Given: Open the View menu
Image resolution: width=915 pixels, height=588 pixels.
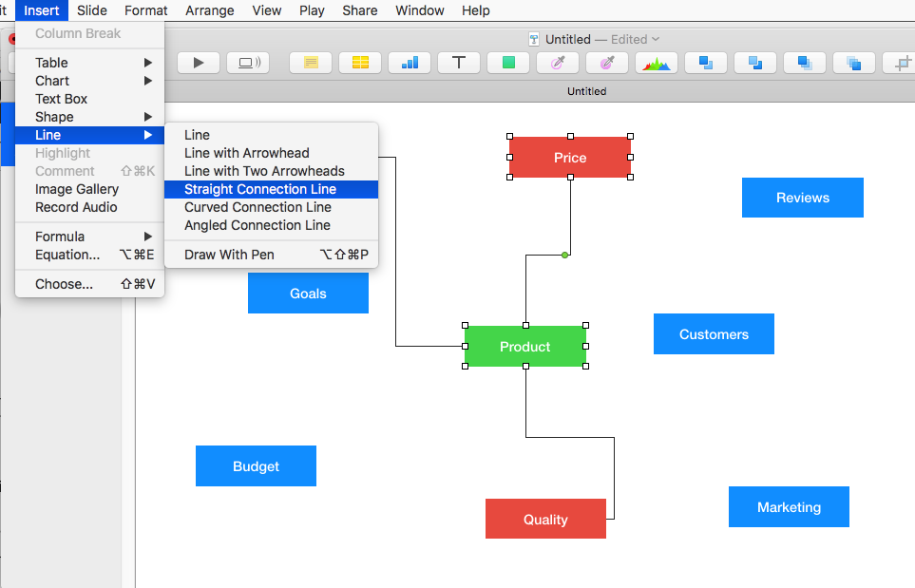Looking at the screenshot, I should click(267, 10).
